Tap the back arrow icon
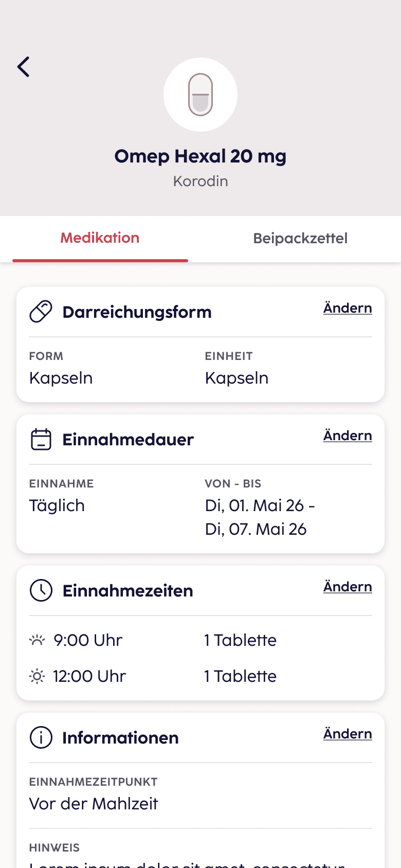Screen dimensions: 401x868 point(24,67)
